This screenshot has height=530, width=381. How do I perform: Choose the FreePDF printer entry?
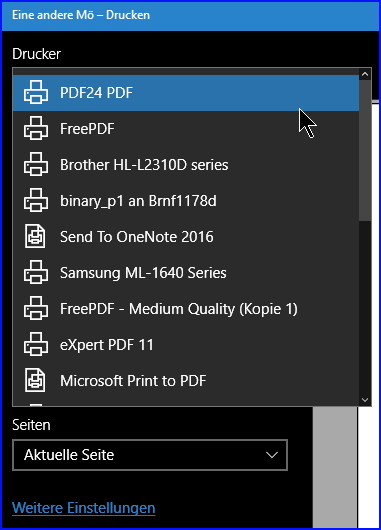(x=186, y=128)
